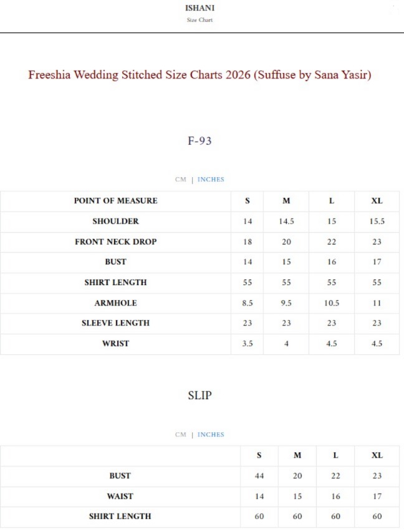Select INCHES for the F-93 chart

coord(211,180)
